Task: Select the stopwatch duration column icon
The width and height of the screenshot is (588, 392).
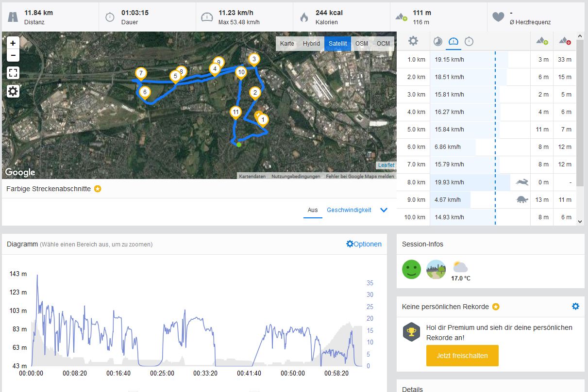Action: [x=469, y=41]
